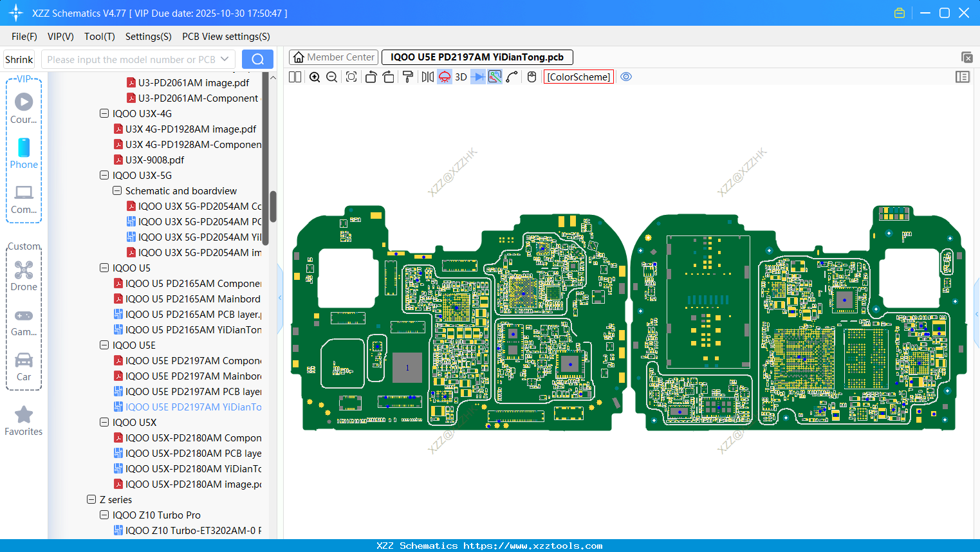Image resolution: width=980 pixels, height=552 pixels.
Task: Fit the board to the window
Action: tap(351, 77)
